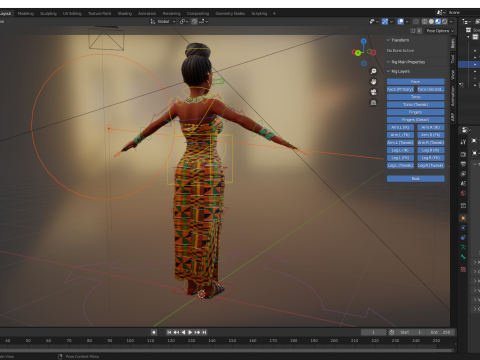The image size is (480, 360).
Task: Toggle viewport overlays
Action: pyautogui.click(x=401, y=22)
